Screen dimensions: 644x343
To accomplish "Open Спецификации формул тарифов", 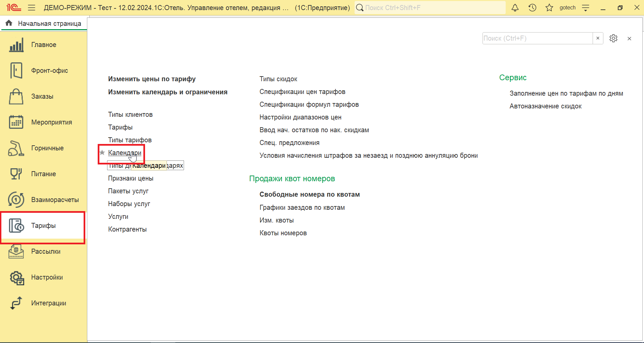I will [x=309, y=104].
